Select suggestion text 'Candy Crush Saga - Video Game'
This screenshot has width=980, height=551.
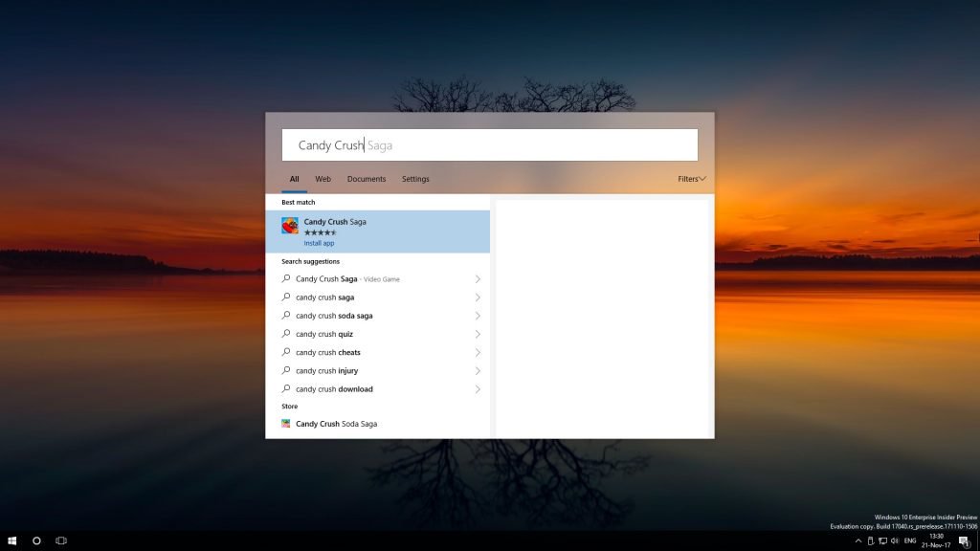coord(347,279)
